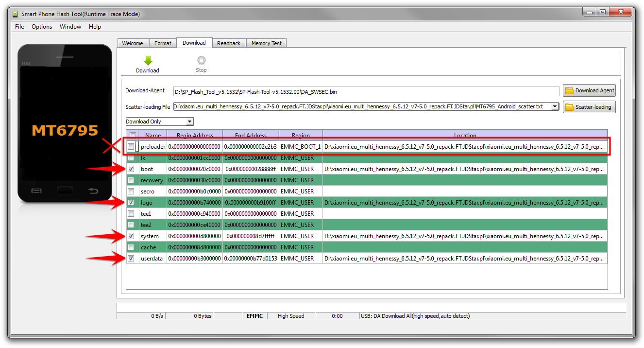
Task: Select the 'secro' name cell
Action: (x=153, y=191)
